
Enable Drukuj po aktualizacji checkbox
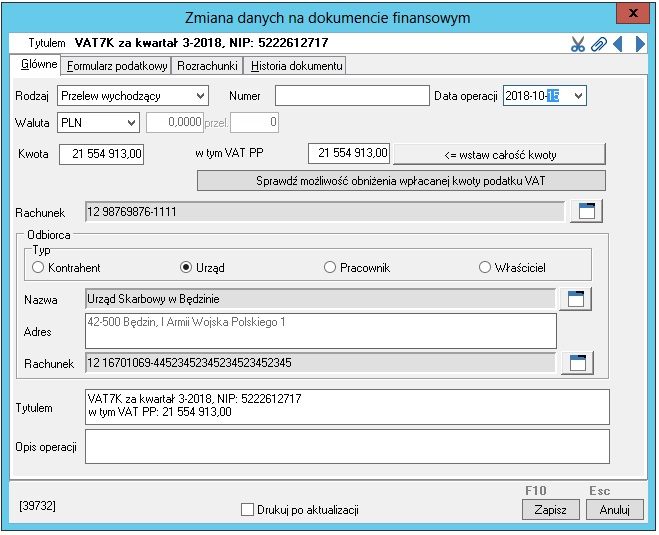(248, 510)
